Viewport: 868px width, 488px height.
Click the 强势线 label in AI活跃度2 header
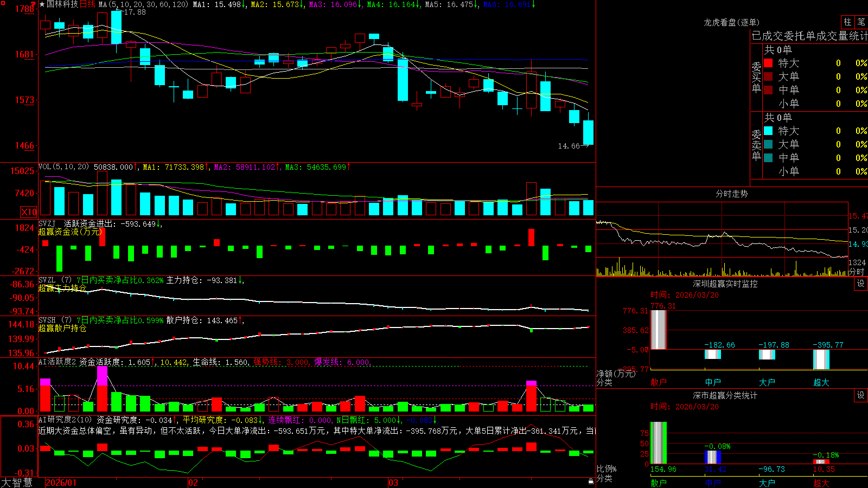pos(266,362)
